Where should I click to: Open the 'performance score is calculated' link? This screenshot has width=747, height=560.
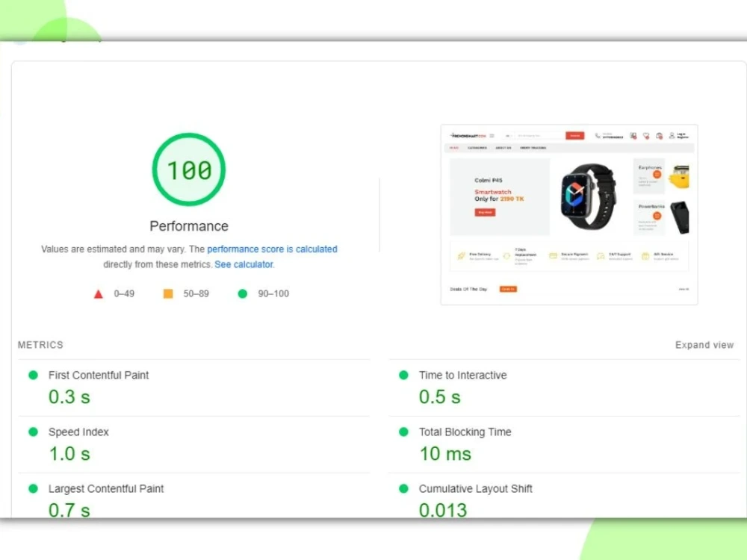point(272,249)
